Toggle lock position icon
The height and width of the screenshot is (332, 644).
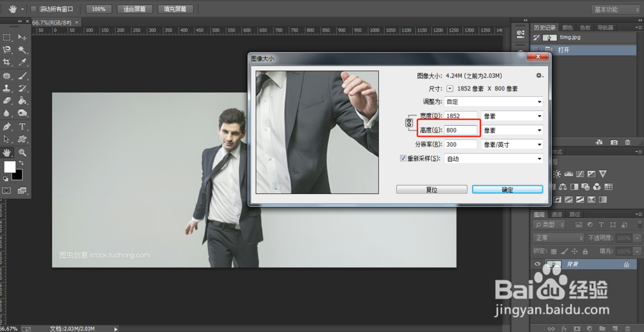[x=574, y=251]
